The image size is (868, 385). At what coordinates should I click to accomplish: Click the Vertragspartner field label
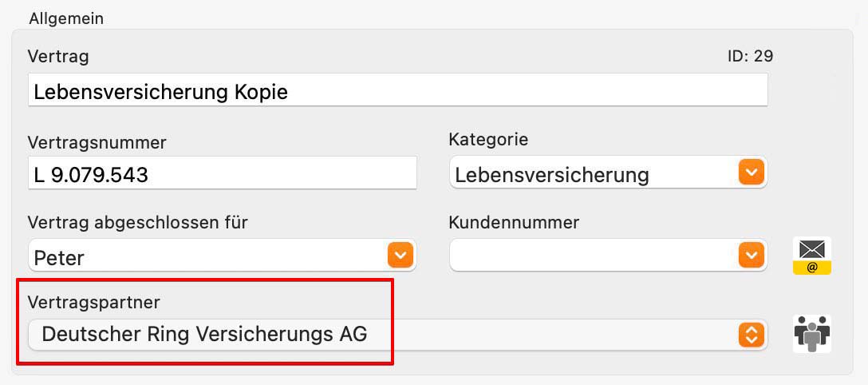[93, 302]
